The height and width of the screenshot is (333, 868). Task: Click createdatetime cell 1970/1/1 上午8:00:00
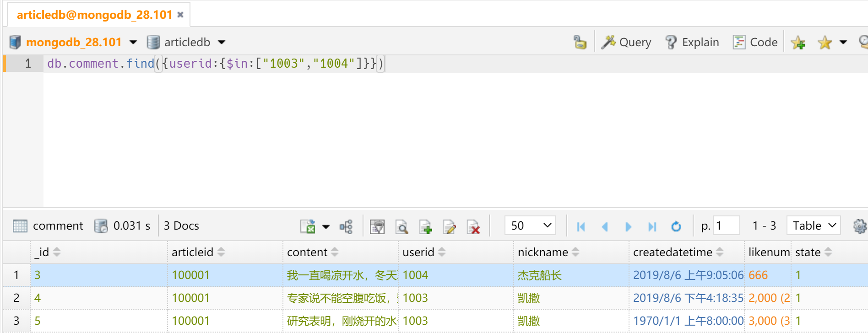[687, 321]
